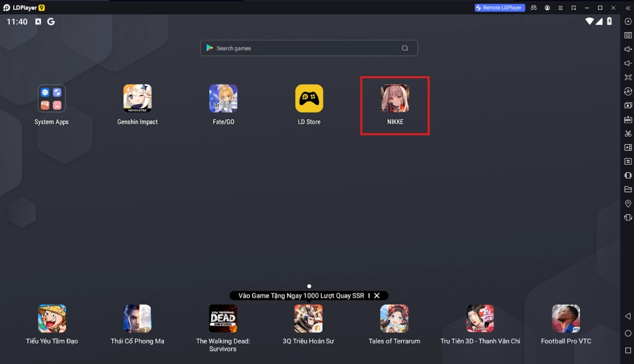Viewport: 634px width, 364px height.
Task: Tap the Android back triangle button
Action: [628, 316]
